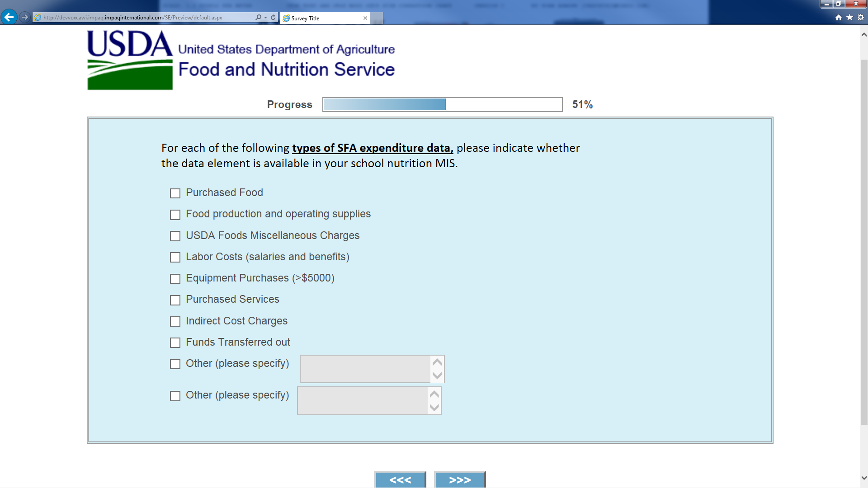Open the Favorites star icon

(x=849, y=17)
